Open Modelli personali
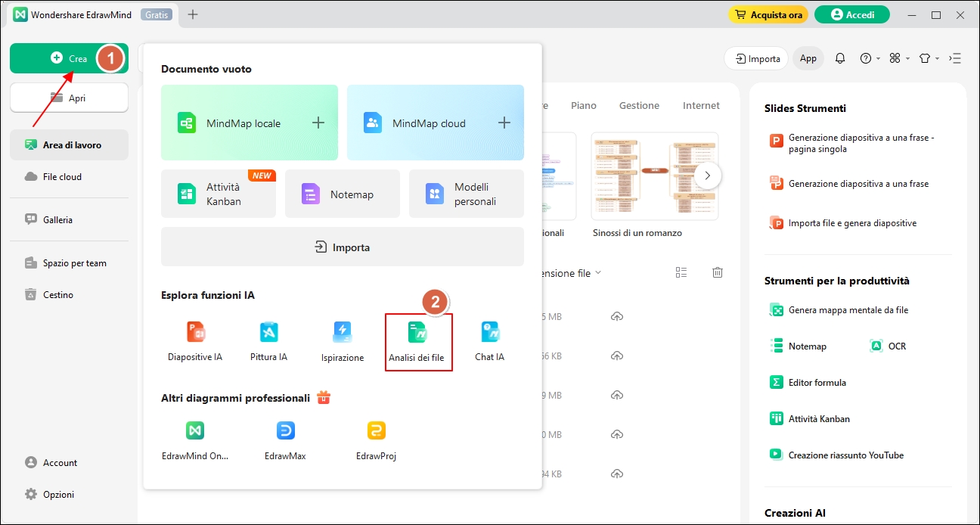 point(467,194)
